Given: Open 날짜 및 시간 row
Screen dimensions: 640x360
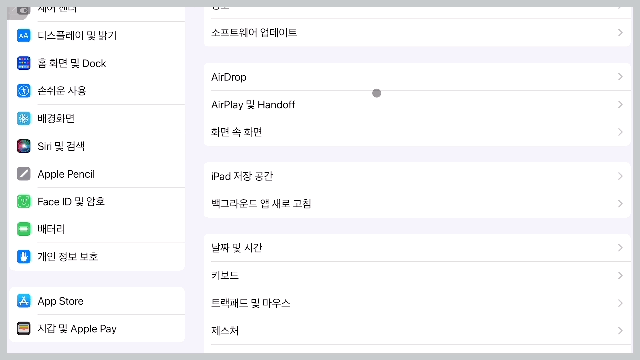Looking at the screenshot, I should 418,248.
